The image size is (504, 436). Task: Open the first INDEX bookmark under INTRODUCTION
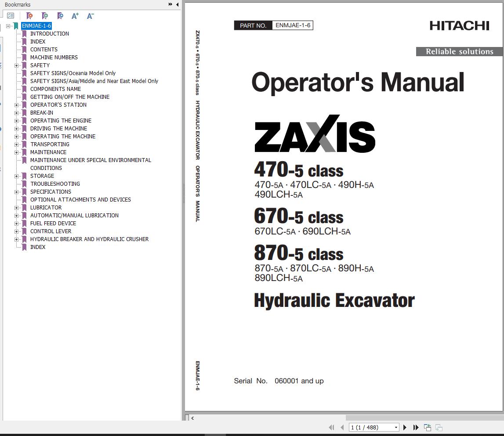pyautogui.click(x=38, y=42)
